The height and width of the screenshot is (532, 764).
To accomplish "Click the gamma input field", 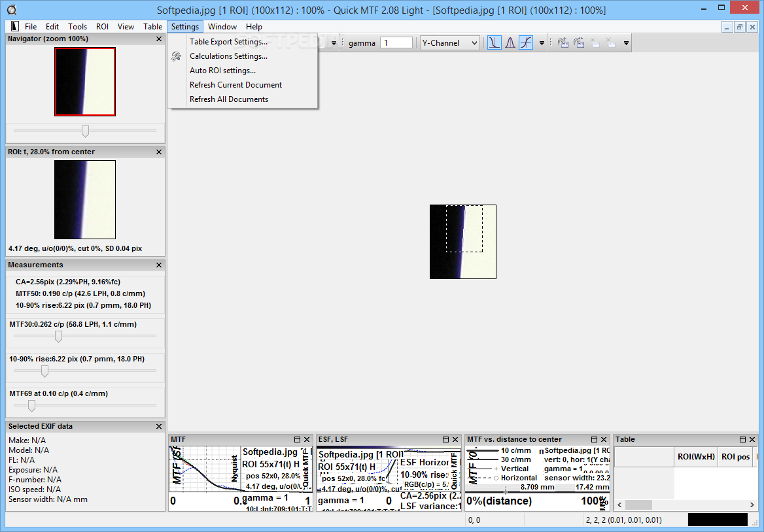I will coord(396,43).
